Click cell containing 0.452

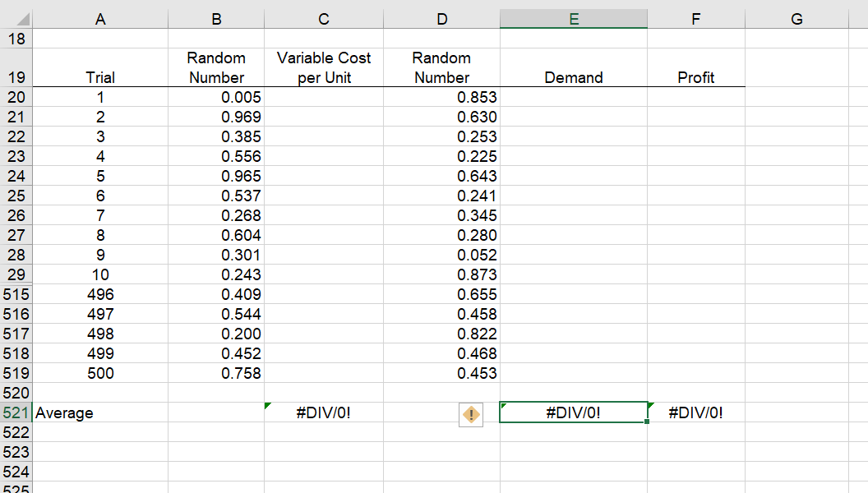click(216, 353)
